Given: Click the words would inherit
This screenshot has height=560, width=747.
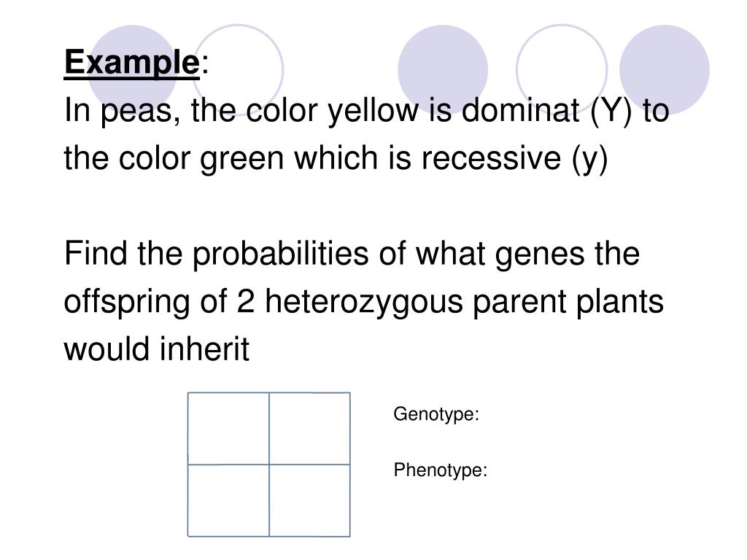Looking at the screenshot, I should pyautogui.click(x=157, y=349).
